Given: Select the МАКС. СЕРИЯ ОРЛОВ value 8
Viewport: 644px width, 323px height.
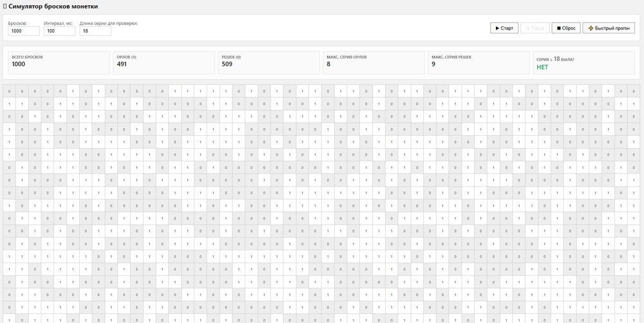Looking at the screenshot, I should (x=328, y=64).
